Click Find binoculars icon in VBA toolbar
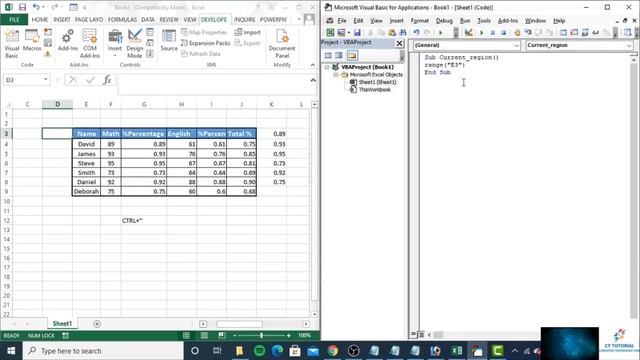This screenshot has height=360, width=640. click(402, 33)
